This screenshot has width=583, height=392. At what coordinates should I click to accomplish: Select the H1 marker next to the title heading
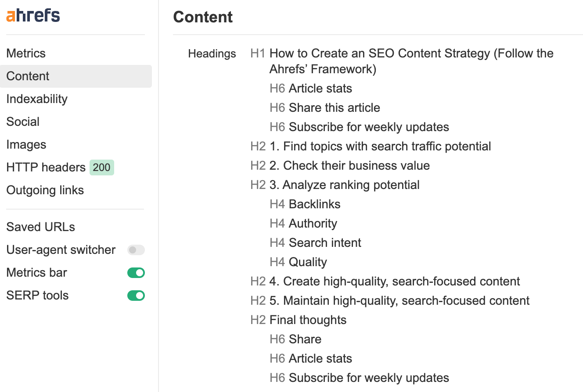[x=257, y=53]
